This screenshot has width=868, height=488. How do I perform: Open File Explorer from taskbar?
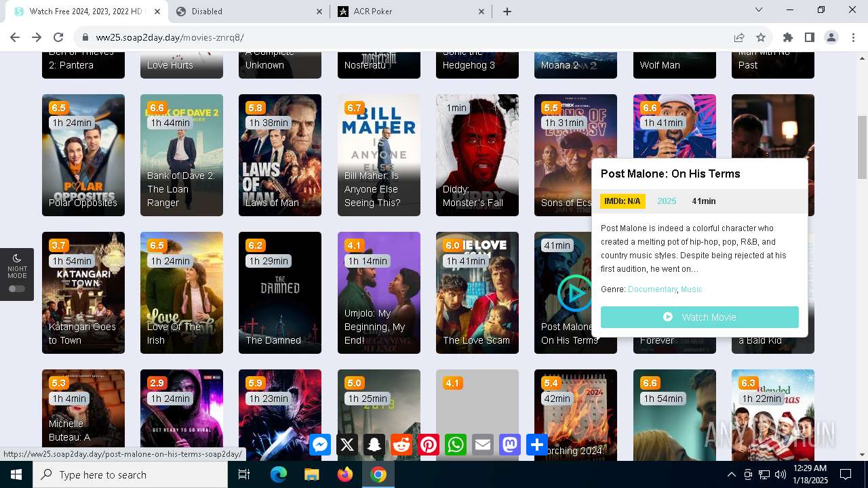coord(311,474)
